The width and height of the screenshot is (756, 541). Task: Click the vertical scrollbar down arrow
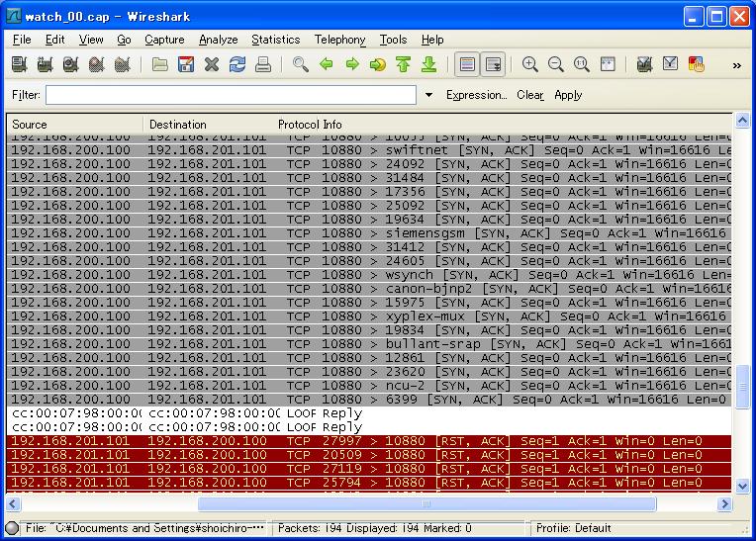(x=743, y=486)
